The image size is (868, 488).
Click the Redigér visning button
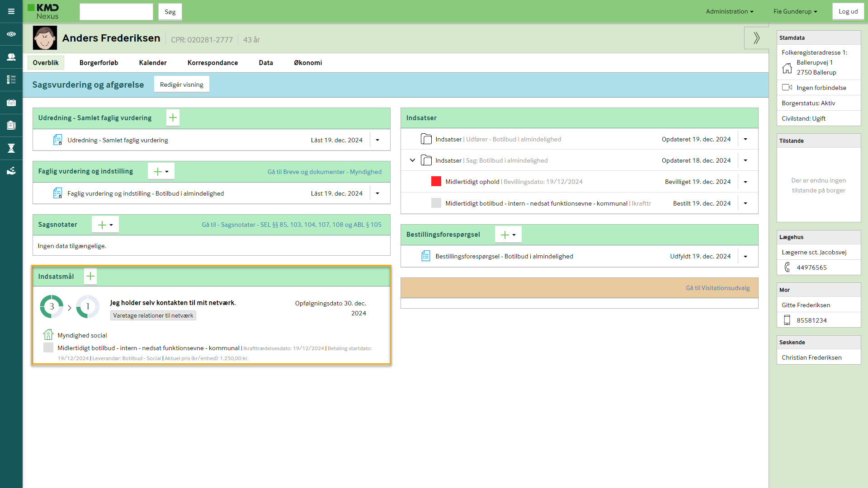181,84
